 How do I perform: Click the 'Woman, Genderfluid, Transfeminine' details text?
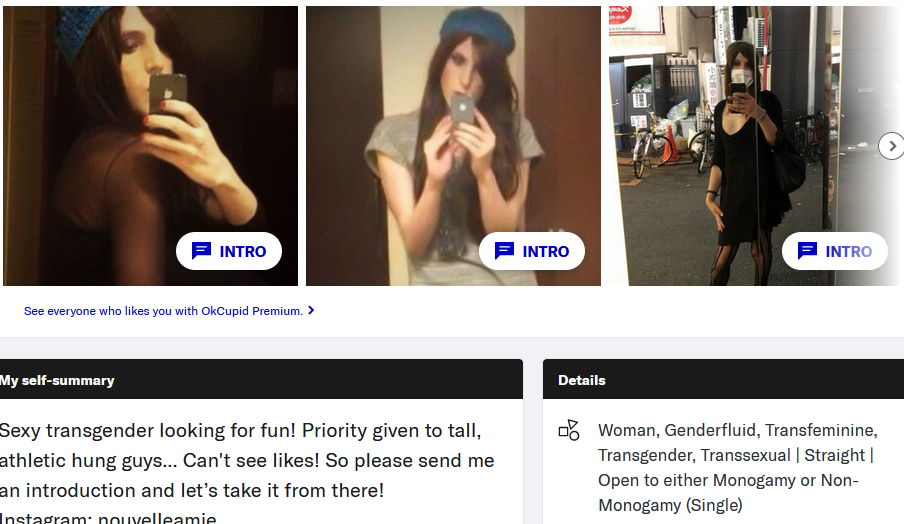(737, 430)
